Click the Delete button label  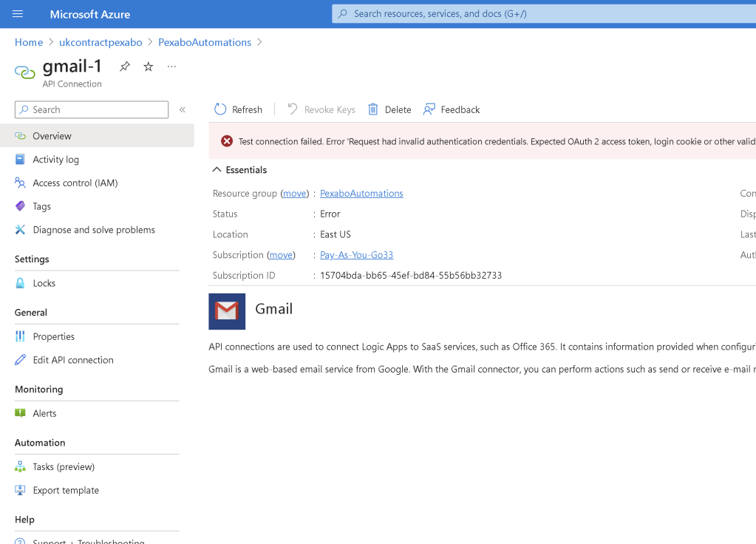coord(398,109)
